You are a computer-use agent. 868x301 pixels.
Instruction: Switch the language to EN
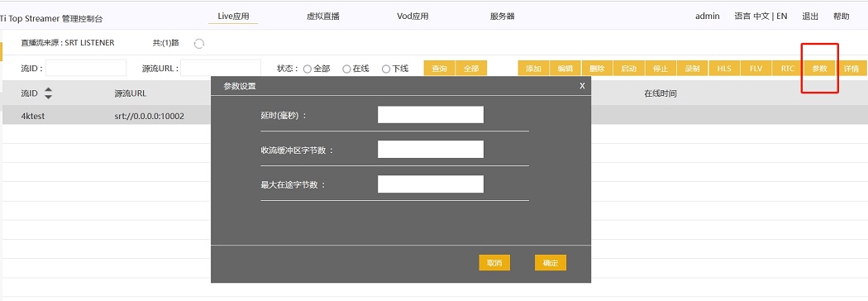point(782,16)
